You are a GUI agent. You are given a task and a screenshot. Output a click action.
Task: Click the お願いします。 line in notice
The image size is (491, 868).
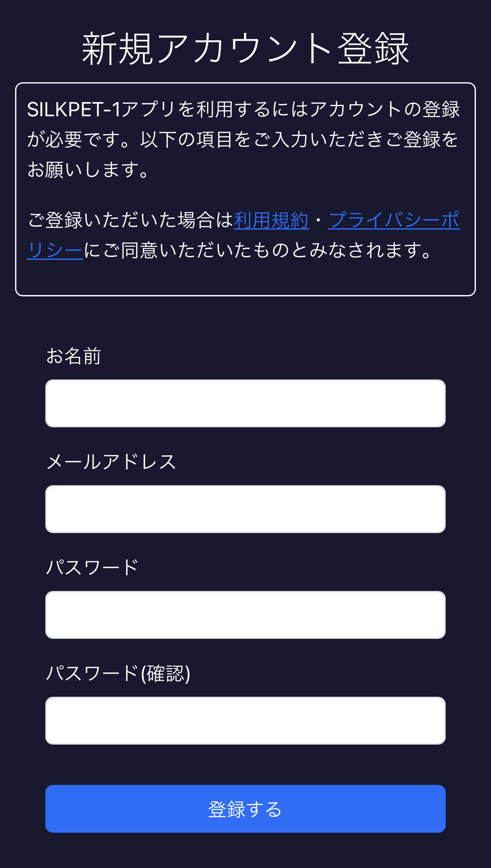[88, 170]
